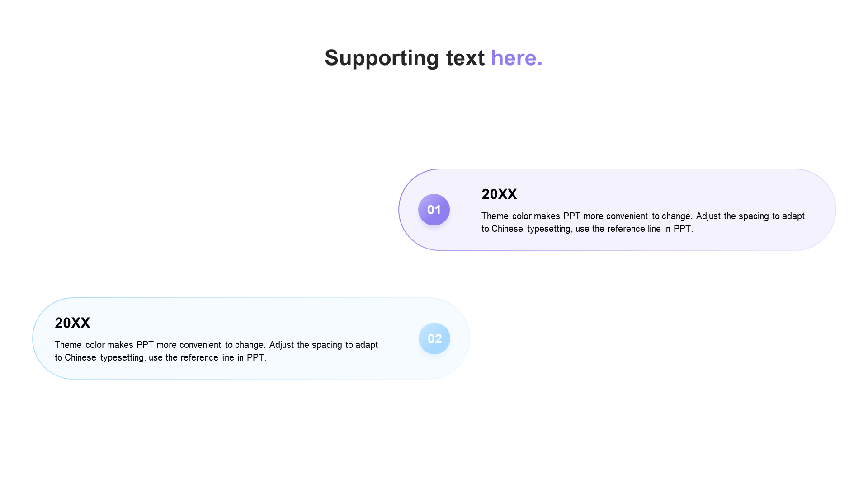This screenshot has height=488, width=868.
Task: Click description text in the purple 01 card
Action: (643, 222)
